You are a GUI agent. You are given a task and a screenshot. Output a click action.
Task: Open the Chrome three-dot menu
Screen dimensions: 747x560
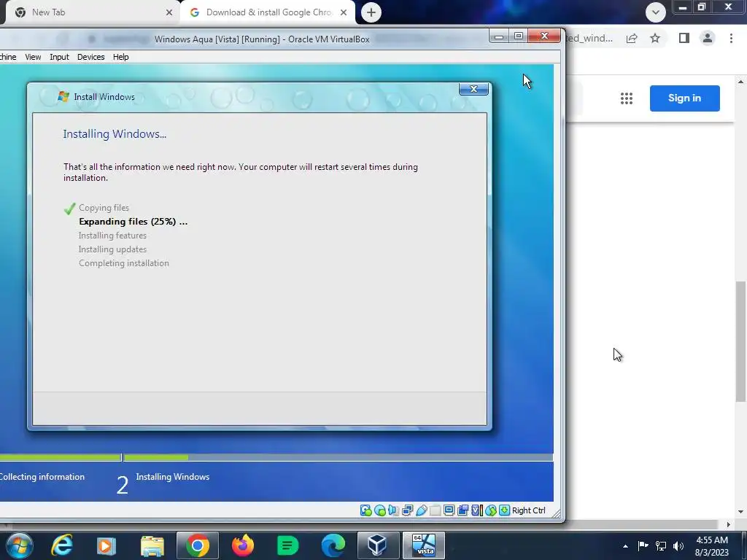coord(731,38)
